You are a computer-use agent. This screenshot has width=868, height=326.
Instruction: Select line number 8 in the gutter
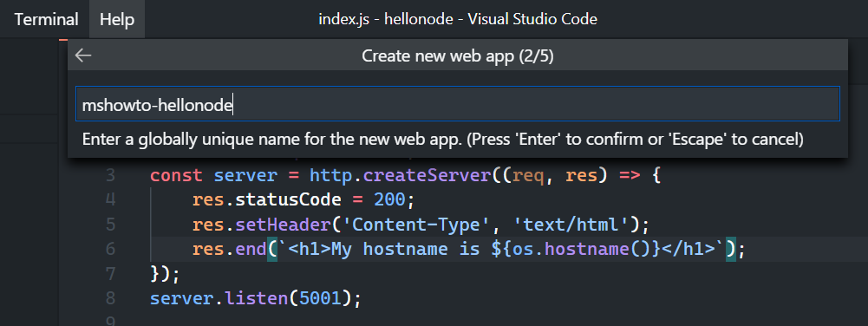(110, 298)
